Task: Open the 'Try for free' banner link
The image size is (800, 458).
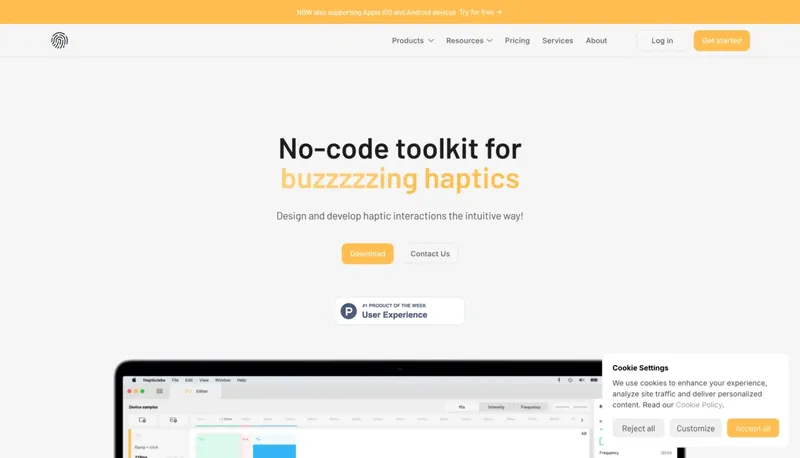Action: pos(480,12)
